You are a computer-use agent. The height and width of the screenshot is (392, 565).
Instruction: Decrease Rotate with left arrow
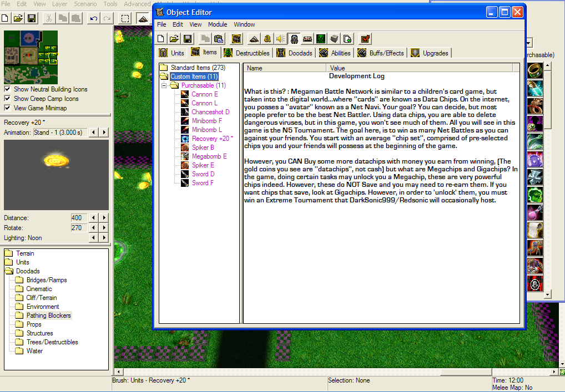pos(94,227)
